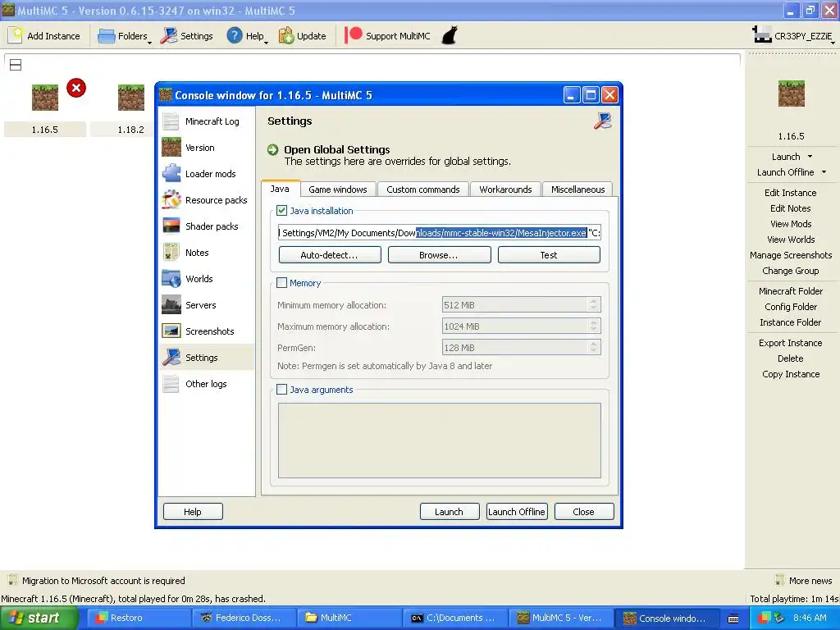The width and height of the screenshot is (840, 630).
Task: Click Manage Screenshots in side panel
Action: pyautogui.click(x=791, y=255)
